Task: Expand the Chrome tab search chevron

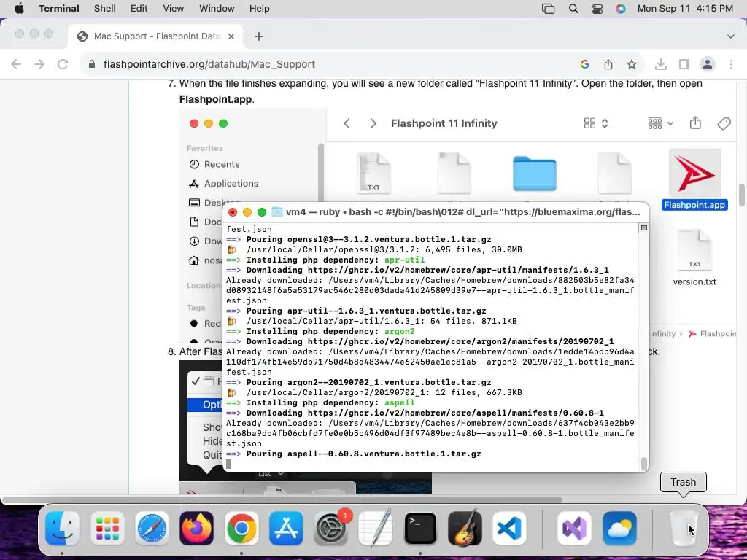Action: click(x=731, y=36)
